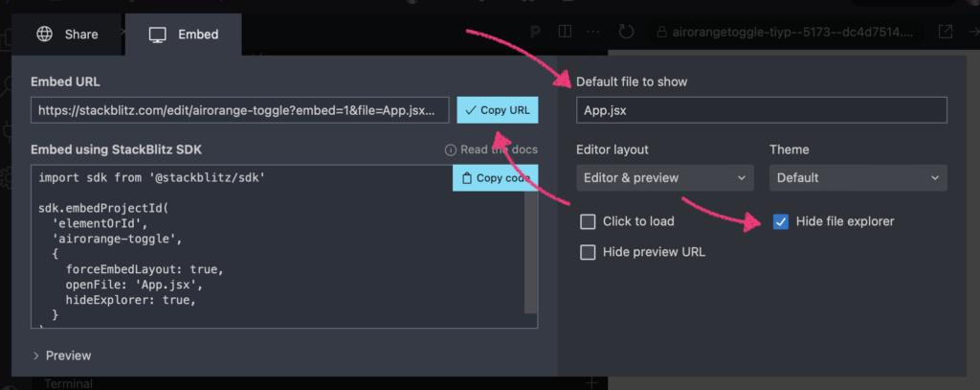Click the code snippet vertical scrollbar
This screenshot has width=980, height=390.
click(x=530, y=249)
